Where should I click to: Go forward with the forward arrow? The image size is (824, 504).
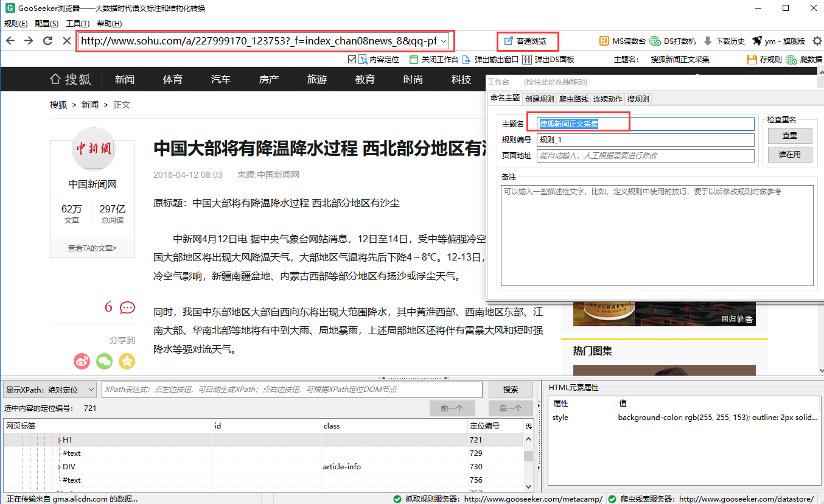tap(29, 41)
